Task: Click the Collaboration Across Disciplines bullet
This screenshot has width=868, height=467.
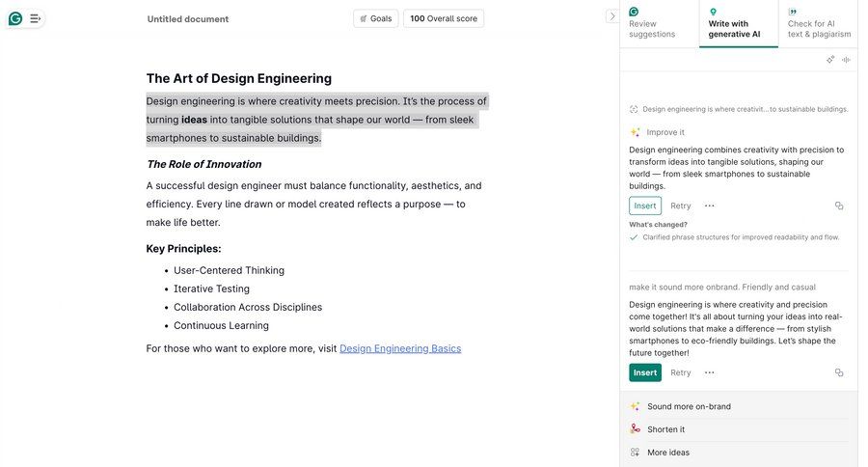Action: tap(248, 307)
